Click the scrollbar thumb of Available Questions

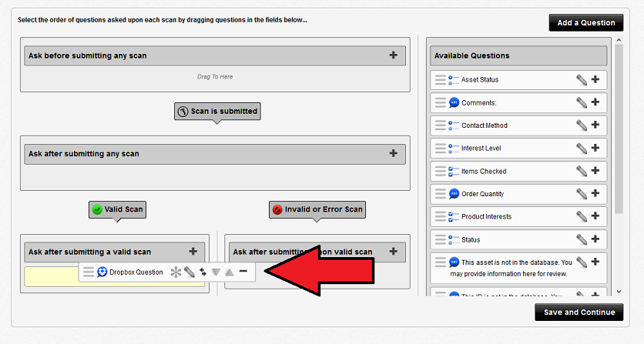(x=619, y=129)
